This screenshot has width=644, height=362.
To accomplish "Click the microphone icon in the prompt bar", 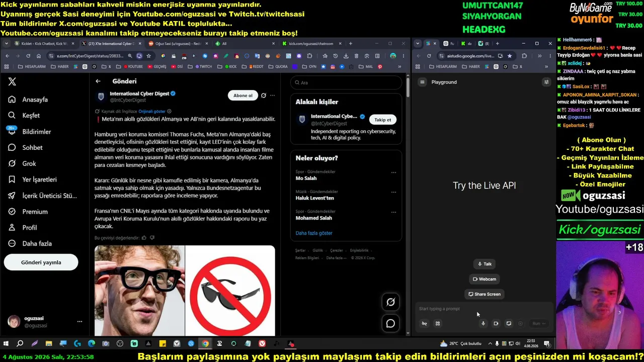I will click(x=483, y=323).
